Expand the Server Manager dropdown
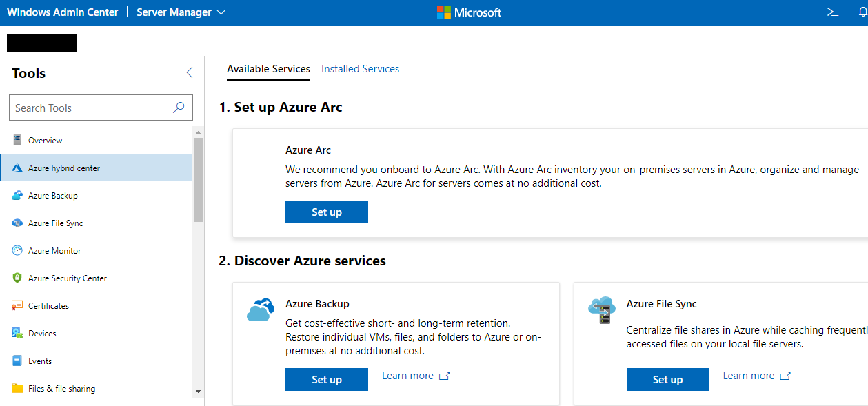Screen dimensions: 868x406 181,12
